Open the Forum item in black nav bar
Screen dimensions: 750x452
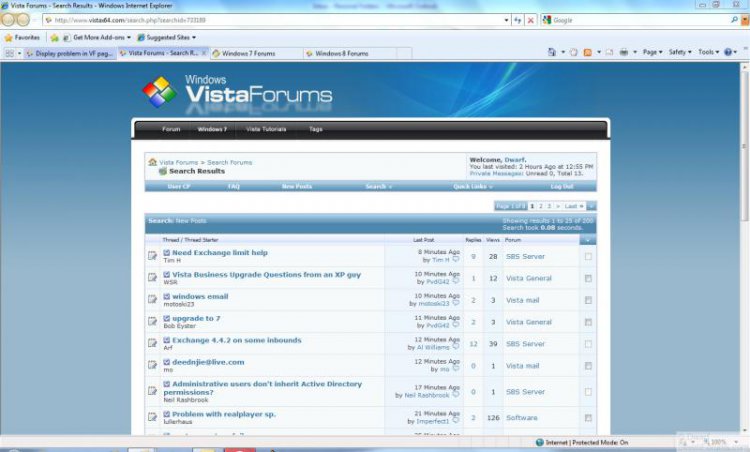click(171, 129)
